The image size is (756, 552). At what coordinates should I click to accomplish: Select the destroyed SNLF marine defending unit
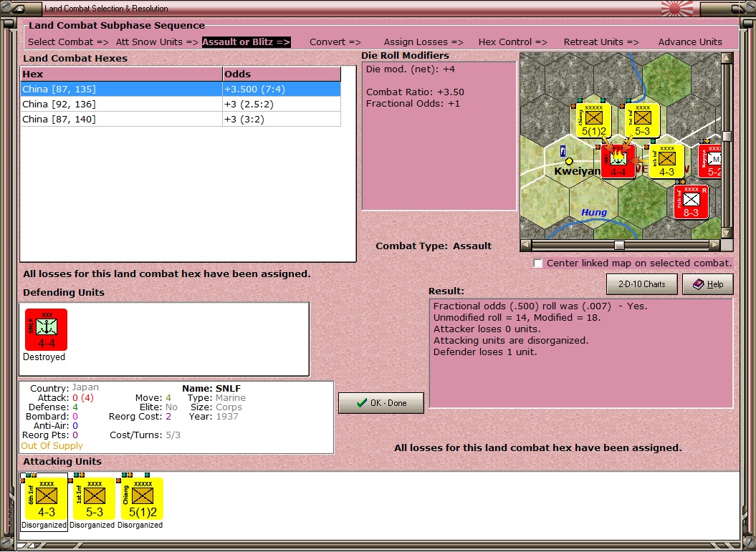click(46, 329)
